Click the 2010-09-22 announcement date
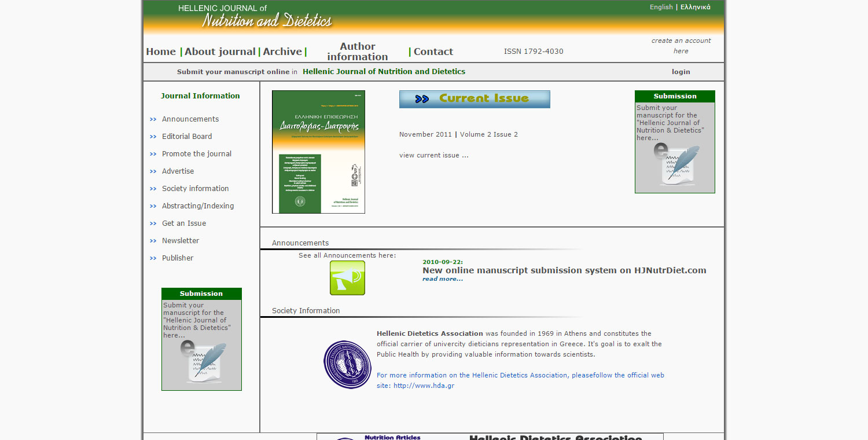Screen dimensions: 868x440 coord(443,262)
